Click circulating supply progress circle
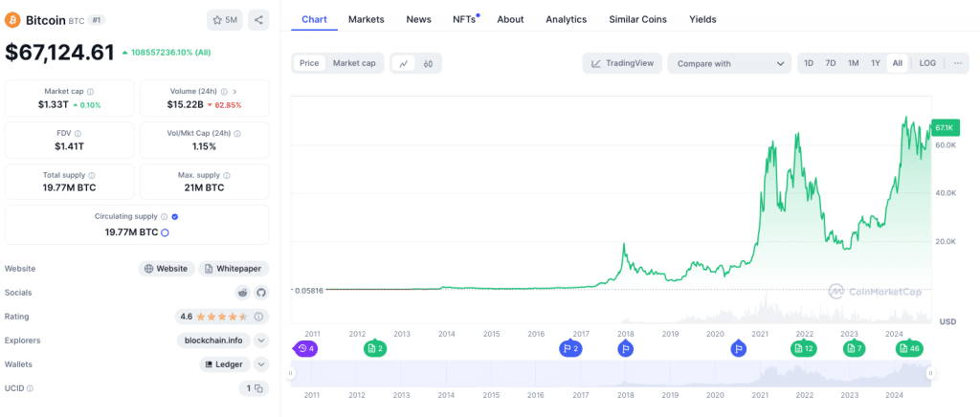Image resolution: width=980 pixels, height=417 pixels. (x=165, y=232)
